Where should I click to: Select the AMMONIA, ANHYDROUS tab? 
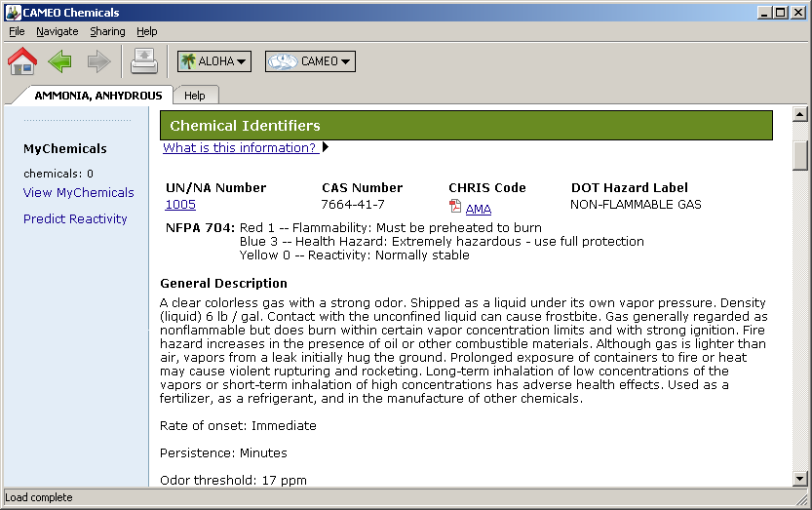click(97, 96)
